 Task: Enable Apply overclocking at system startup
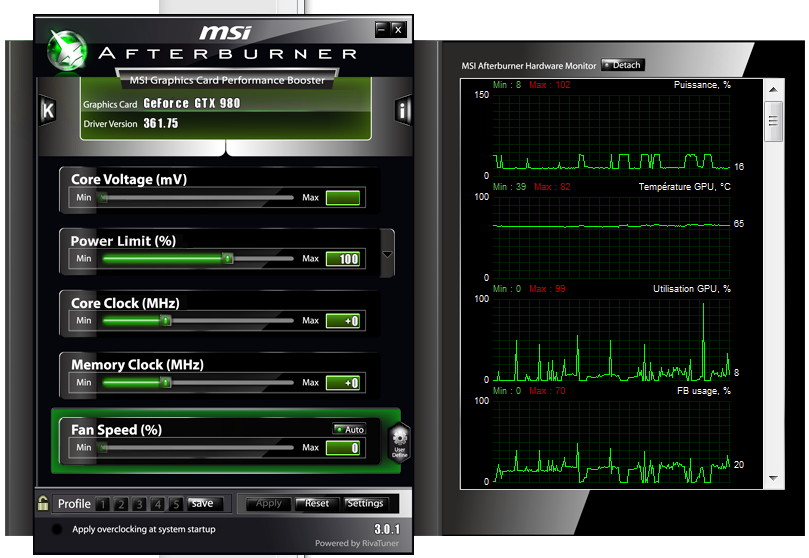point(57,529)
